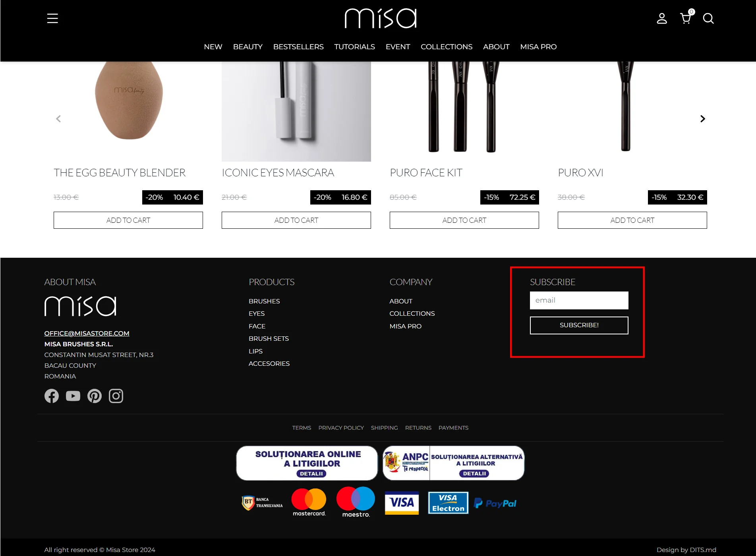Open the user account icon
The height and width of the screenshot is (556, 756).
[662, 18]
